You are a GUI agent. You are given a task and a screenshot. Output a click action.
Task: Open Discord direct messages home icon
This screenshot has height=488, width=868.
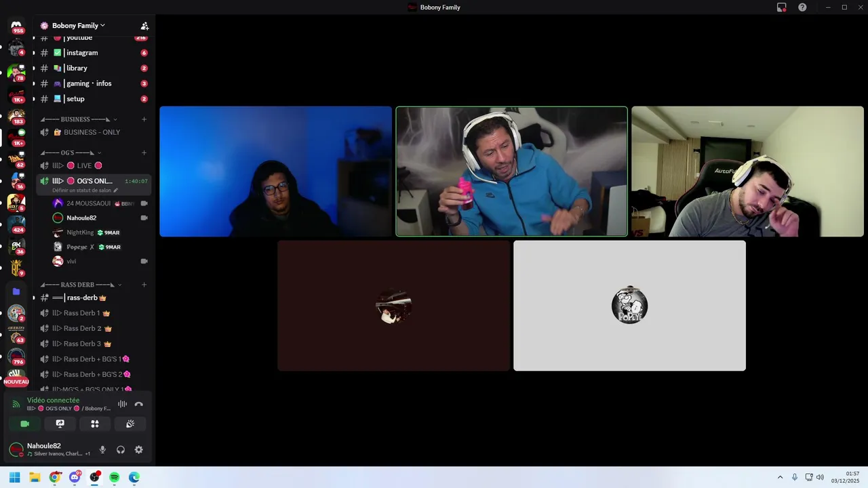(x=16, y=25)
